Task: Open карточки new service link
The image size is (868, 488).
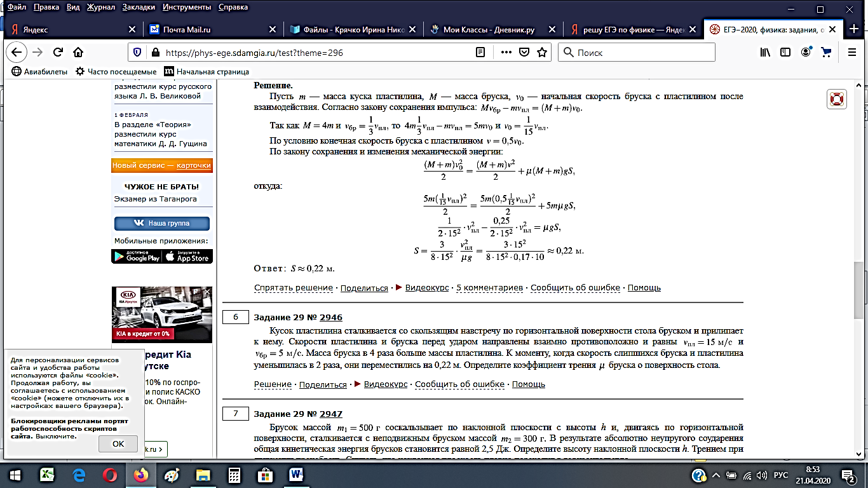Action: click(x=194, y=165)
